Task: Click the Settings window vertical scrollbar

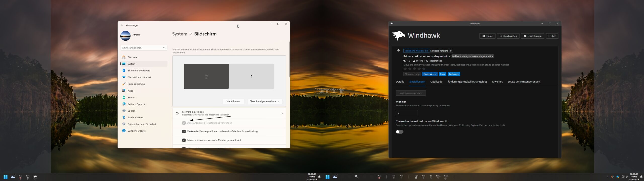Action: pyautogui.click(x=289, y=59)
